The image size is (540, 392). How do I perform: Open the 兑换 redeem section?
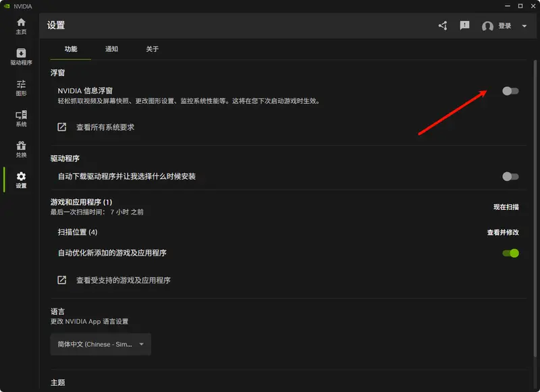pos(21,149)
